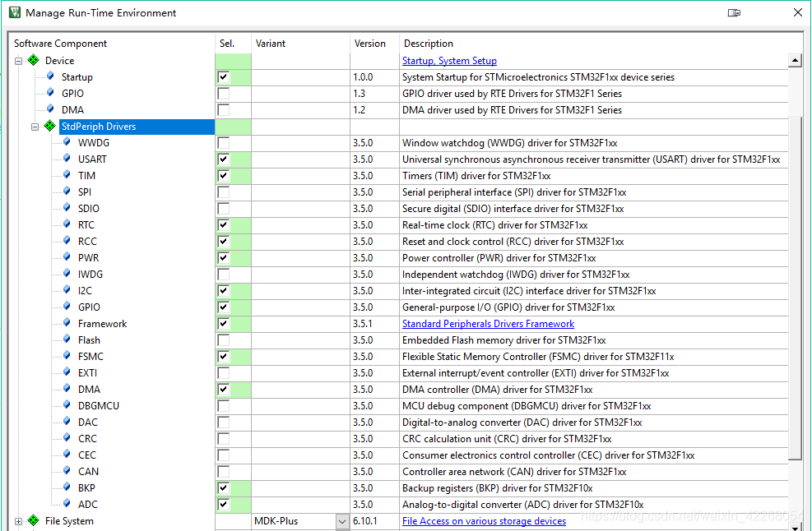Viewport: 812px width, 531px height.
Task: Enable the SPI driver checkbox
Action: click(x=223, y=192)
